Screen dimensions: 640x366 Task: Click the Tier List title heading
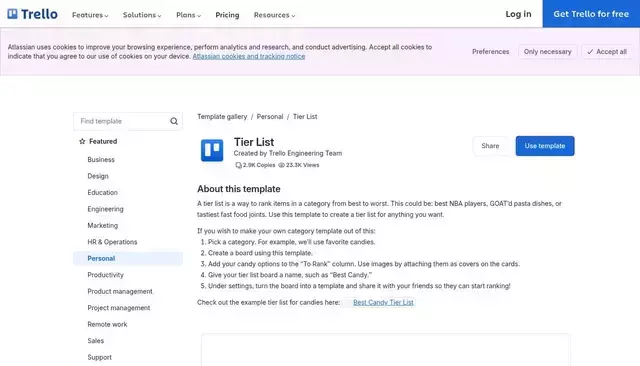(x=254, y=142)
